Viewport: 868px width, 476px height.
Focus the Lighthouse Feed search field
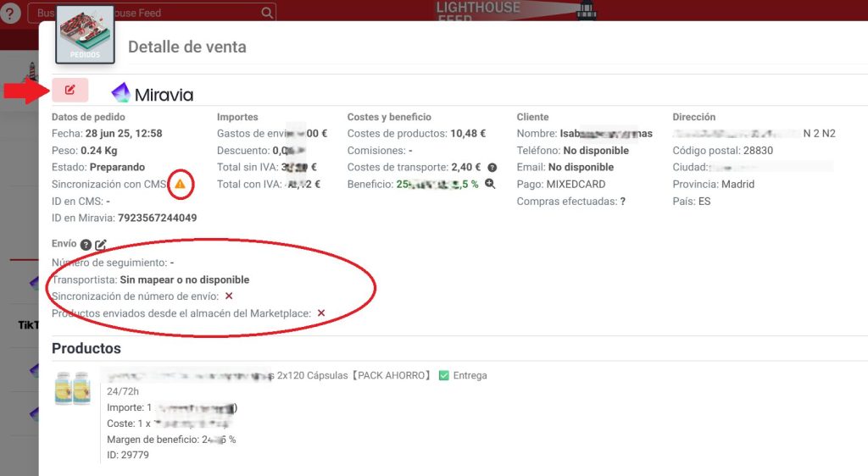(151, 13)
